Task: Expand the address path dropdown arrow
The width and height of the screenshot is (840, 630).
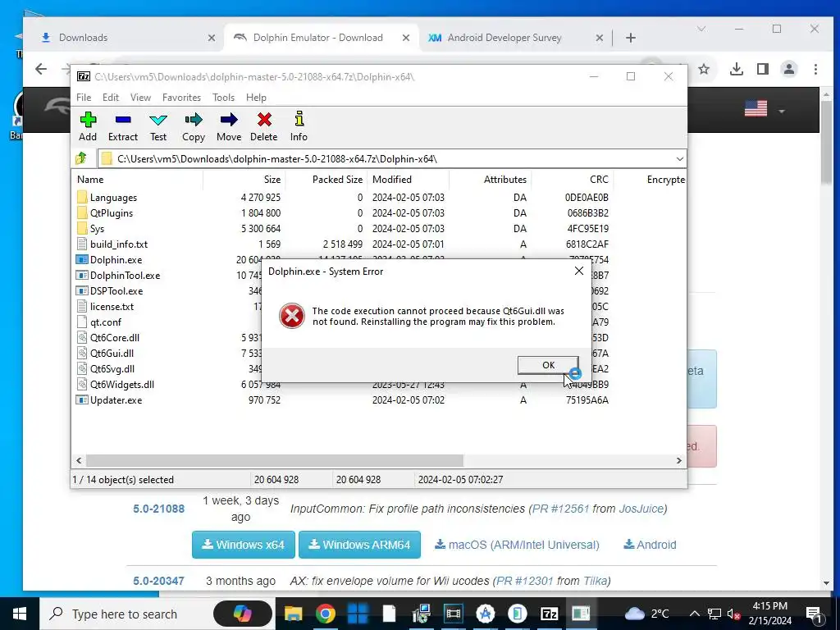Action: coord(679,159)
